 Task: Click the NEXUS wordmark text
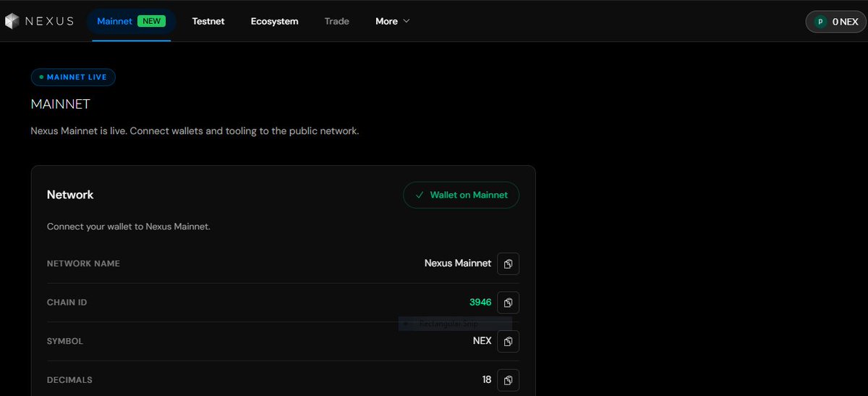pos(49,21)
